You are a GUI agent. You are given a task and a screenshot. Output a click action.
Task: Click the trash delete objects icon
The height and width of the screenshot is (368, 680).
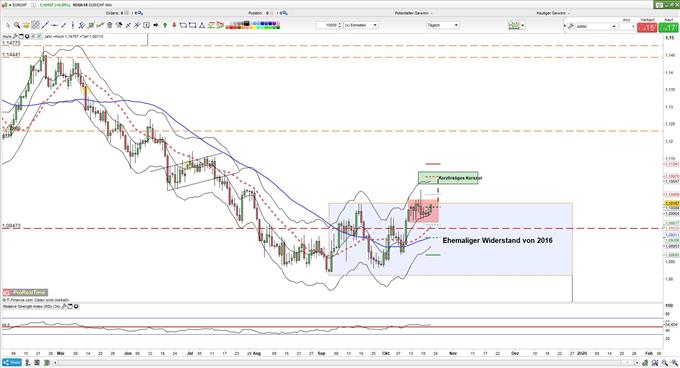pos(109,25)
